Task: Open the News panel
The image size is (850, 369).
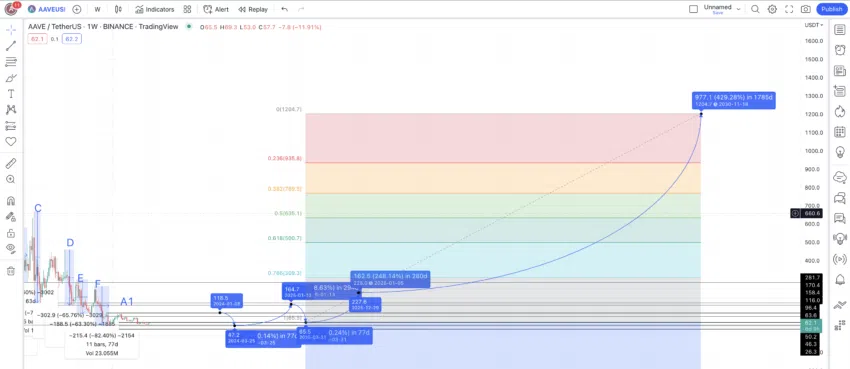Action: pos(840,70)
